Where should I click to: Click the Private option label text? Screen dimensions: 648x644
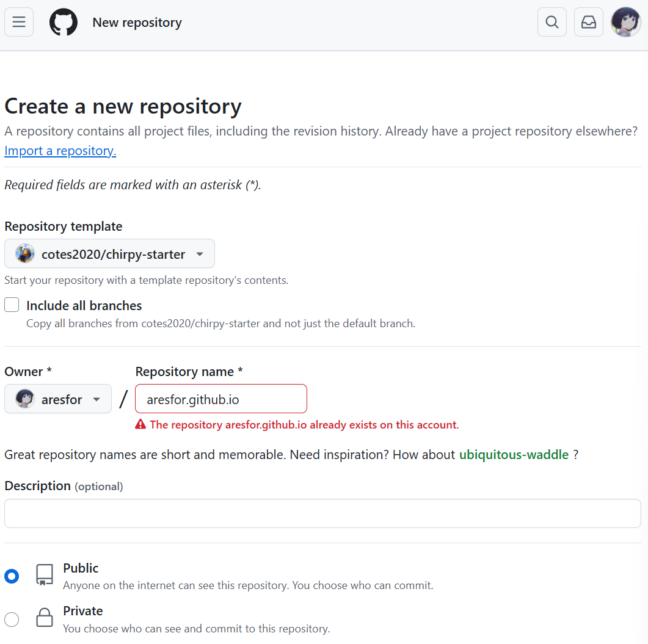pos(82,611)
